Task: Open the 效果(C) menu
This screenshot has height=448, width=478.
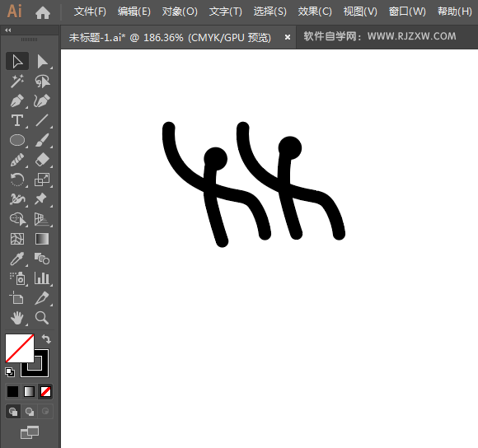Action: point(315,12)
